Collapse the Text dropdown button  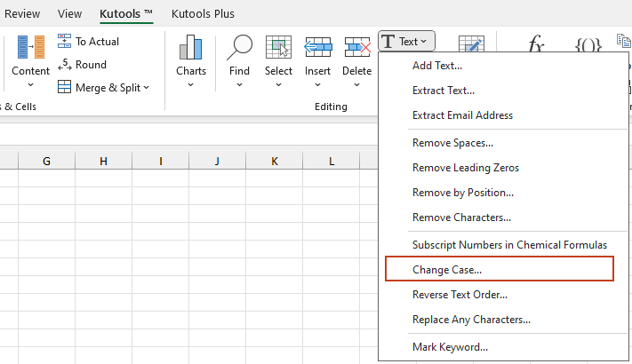pos(406,41)
